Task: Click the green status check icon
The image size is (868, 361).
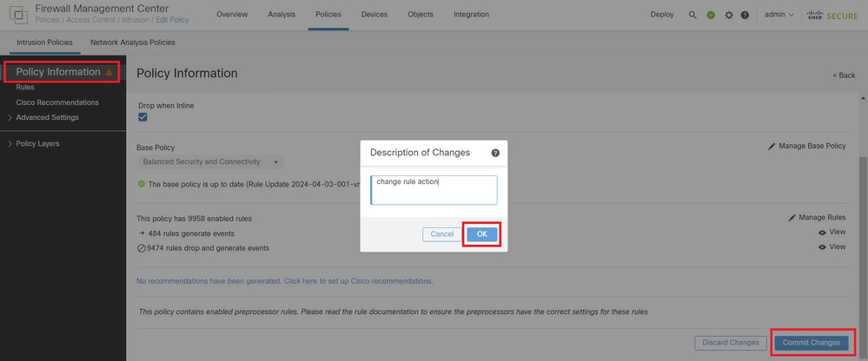Action: (711, 15)
